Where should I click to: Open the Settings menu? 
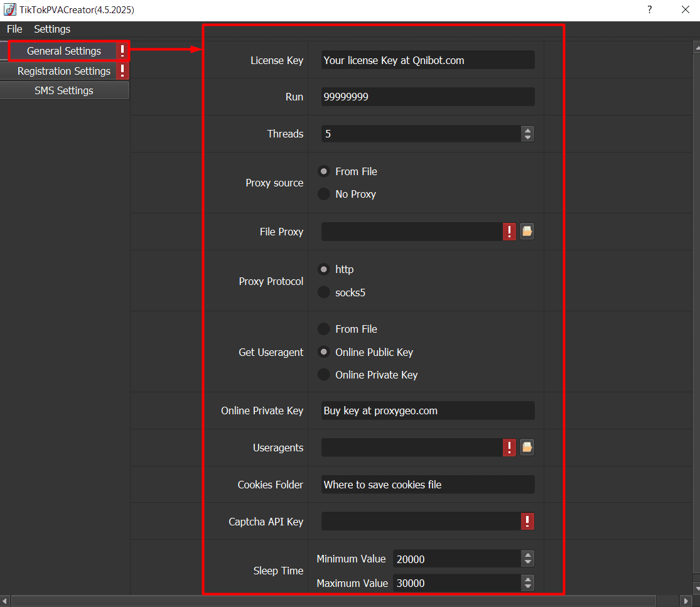52,29
